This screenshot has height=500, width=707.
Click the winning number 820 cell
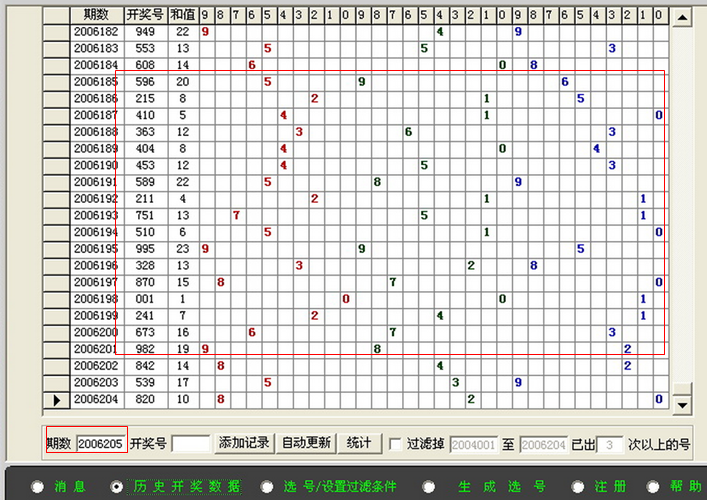tap(146, 399)
